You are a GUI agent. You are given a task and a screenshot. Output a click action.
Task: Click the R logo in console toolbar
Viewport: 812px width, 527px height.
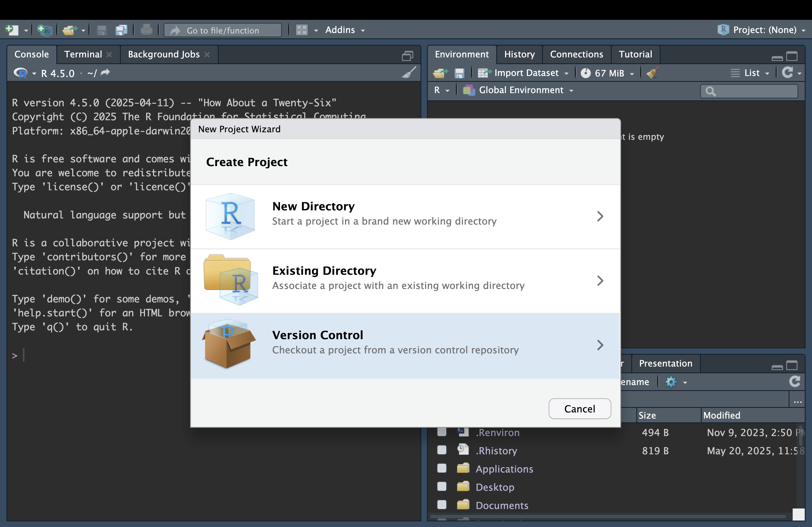(20, 73)
